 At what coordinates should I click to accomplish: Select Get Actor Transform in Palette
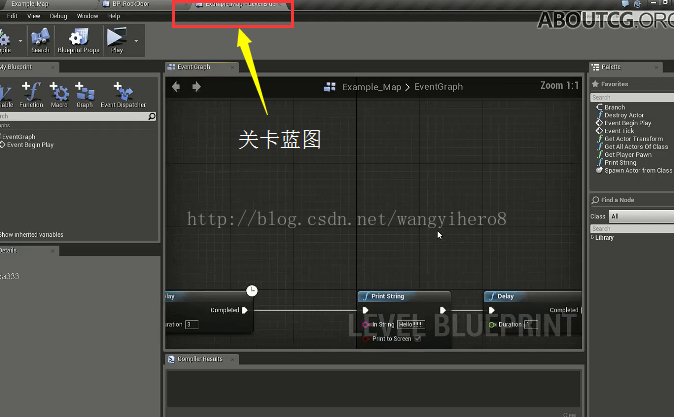[634, 139]
